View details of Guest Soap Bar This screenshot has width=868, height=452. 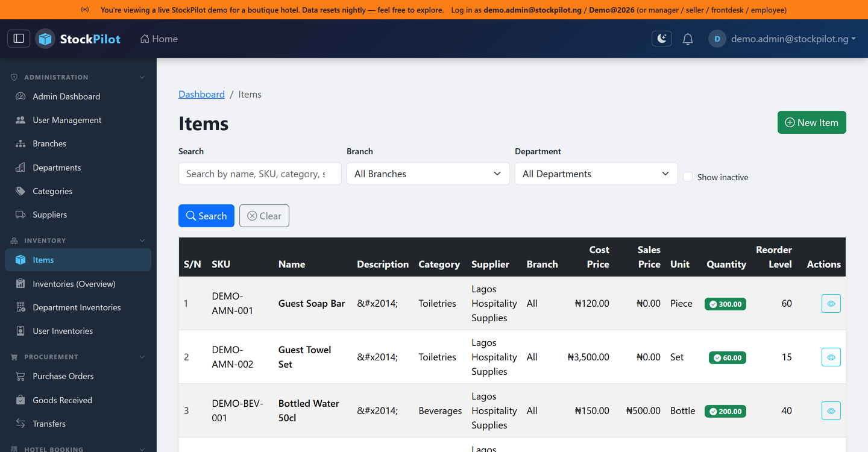pos(831,304)
